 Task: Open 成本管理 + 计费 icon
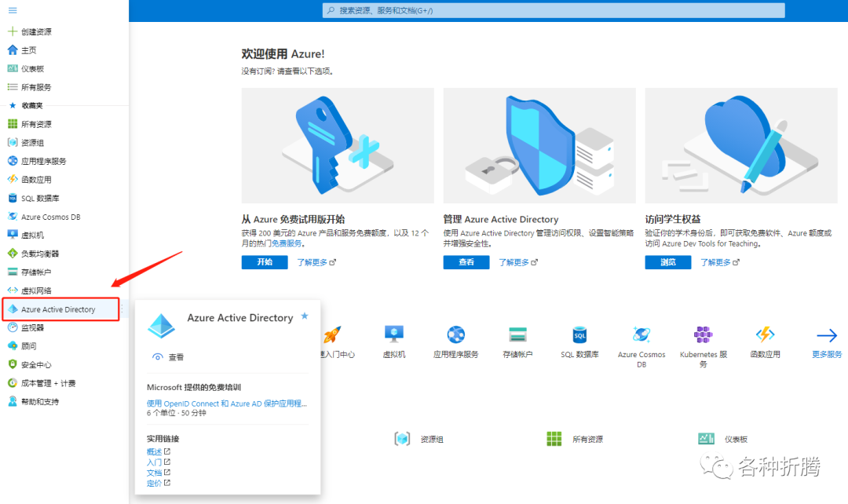tap(13, 383)
